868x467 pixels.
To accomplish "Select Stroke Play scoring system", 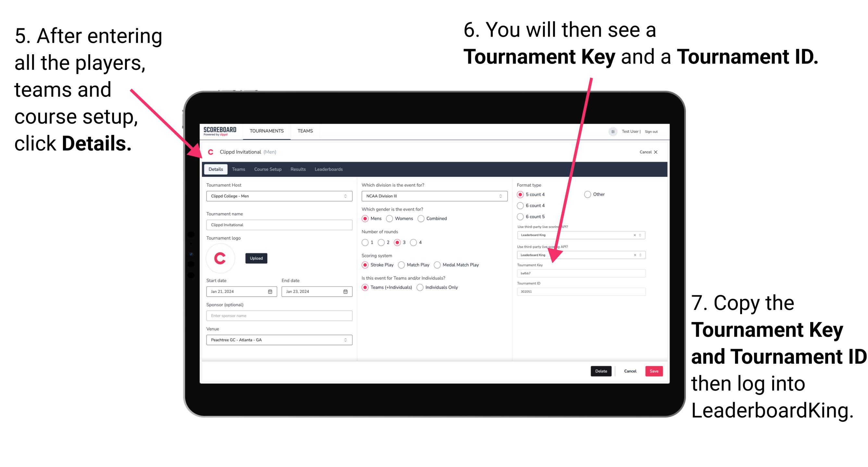I will (x=365, y=264).
